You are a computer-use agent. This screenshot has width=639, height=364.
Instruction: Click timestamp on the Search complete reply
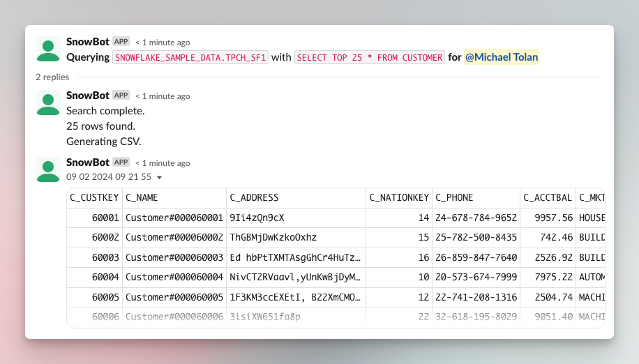tap(163, 96)
